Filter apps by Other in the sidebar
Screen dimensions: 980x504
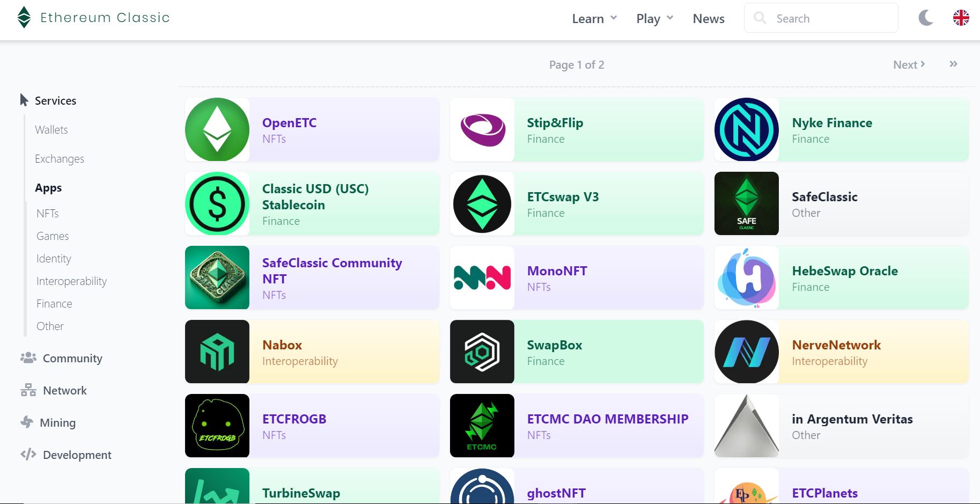pos(50,326)
